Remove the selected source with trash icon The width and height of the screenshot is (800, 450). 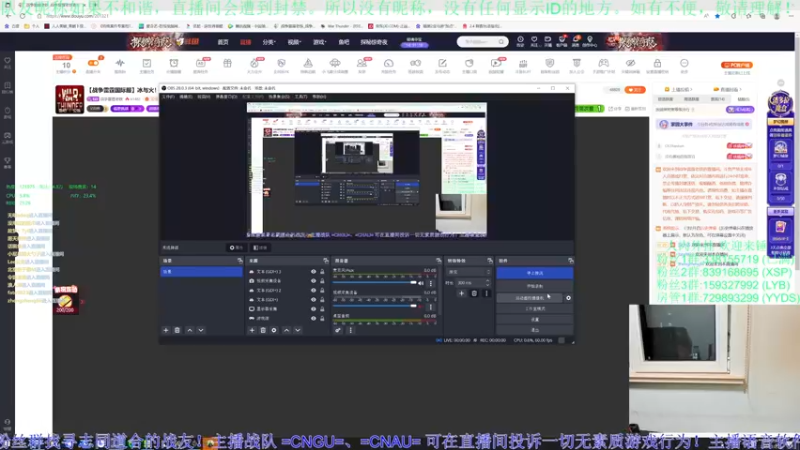tap(263, 330)
